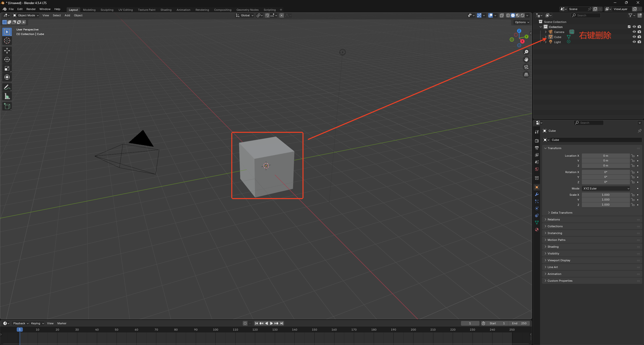
Task: Switch to the Sculpting workspace tab
Action: pyautogui.click(x=107, y=10)
